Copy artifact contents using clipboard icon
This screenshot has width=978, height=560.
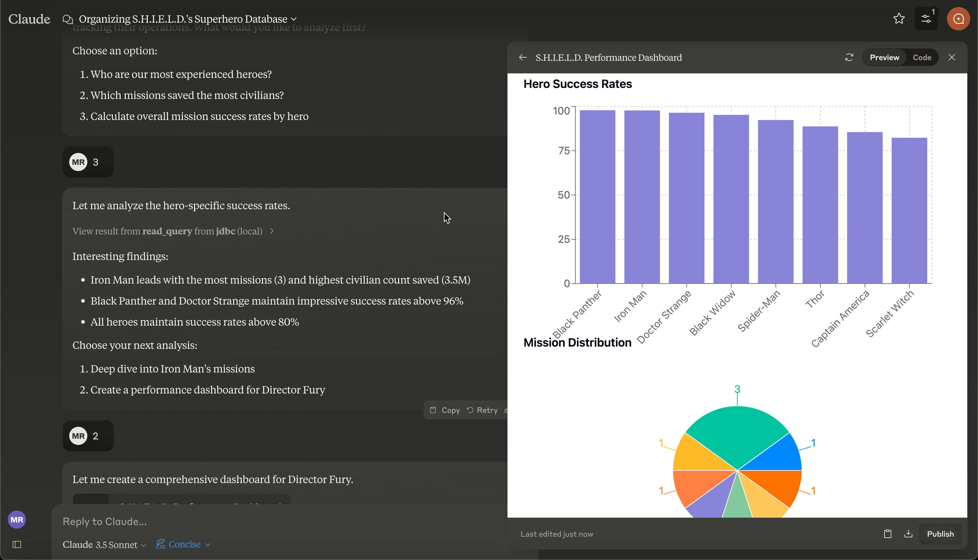coord(887,533)
